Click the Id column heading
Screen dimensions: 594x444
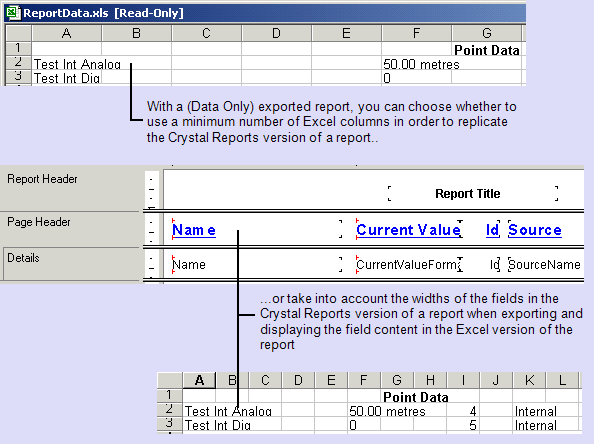click(x=492, y=230)
